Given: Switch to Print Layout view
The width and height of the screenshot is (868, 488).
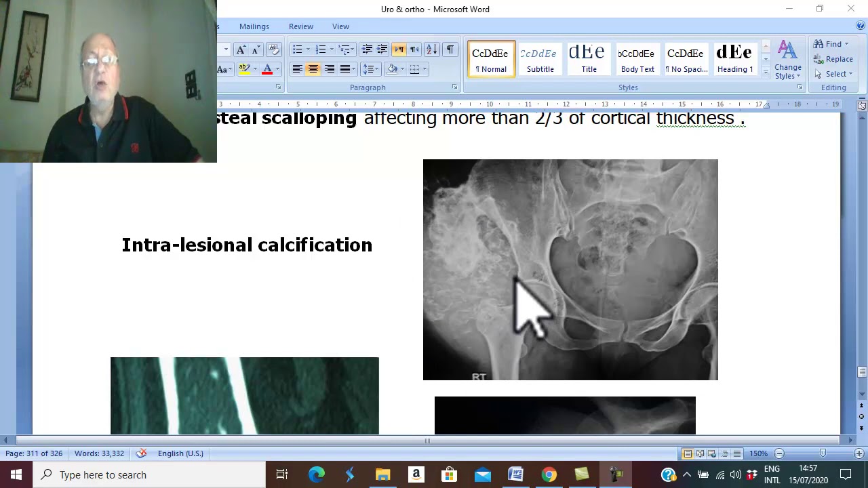Looking at the screenshot, I should coord(688,453).
